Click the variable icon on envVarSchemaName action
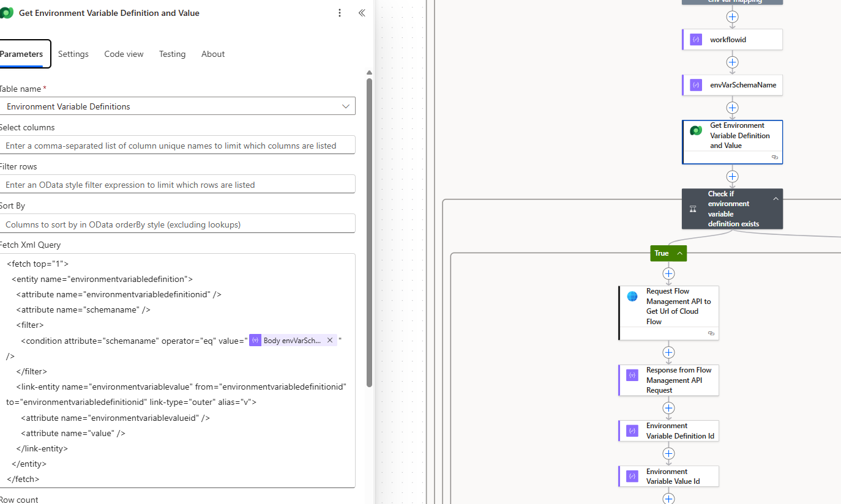This screenshot has height=504, width=841. tap(695, 85)
